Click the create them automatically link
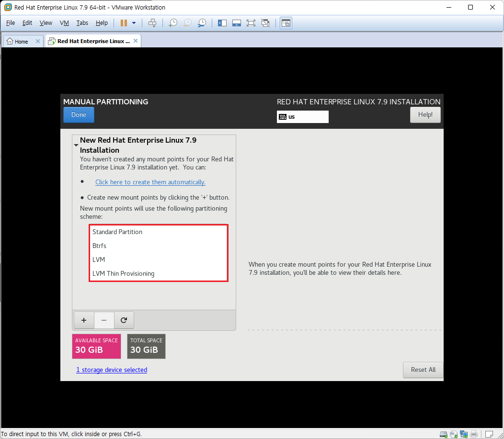 (x=150, y=182)
